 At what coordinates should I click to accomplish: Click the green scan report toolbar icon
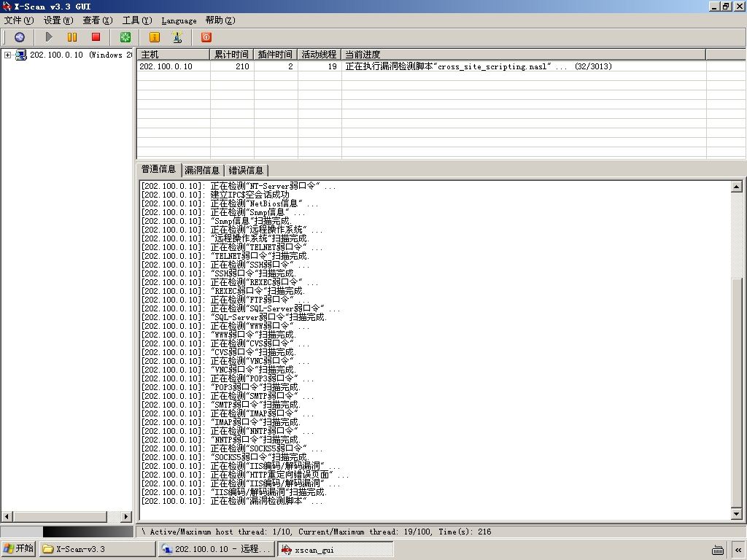coord(125,37)
